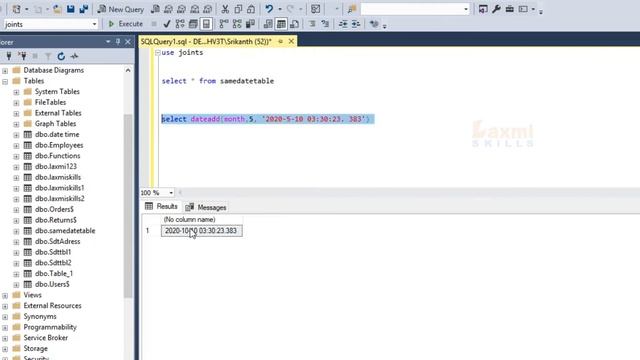The height and width of the screenshot is (360, 640).
Task: Switch to the Messages tab
Action: tap(206, 207)
